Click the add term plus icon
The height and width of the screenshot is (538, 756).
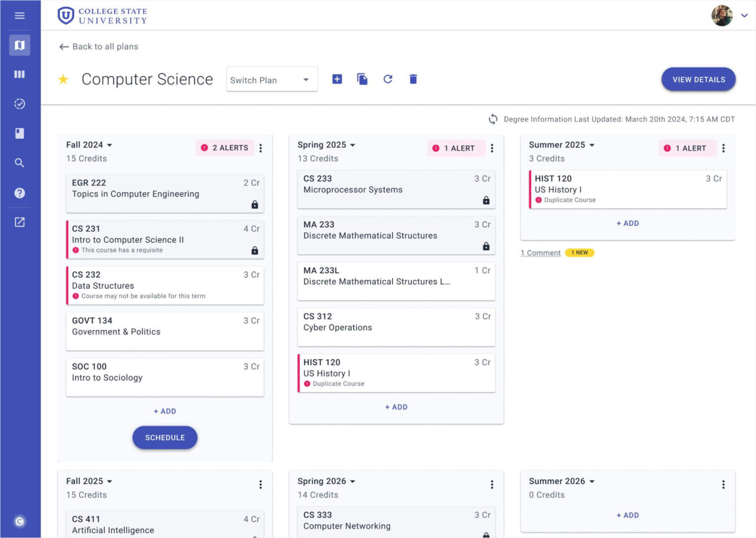(337, 79)
